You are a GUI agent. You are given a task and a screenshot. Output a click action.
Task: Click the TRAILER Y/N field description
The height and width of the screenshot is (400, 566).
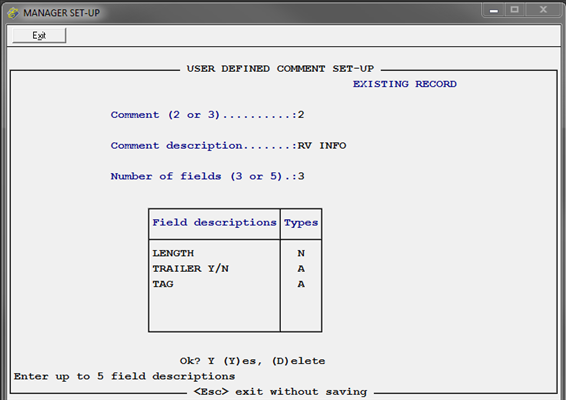point(191,269)
